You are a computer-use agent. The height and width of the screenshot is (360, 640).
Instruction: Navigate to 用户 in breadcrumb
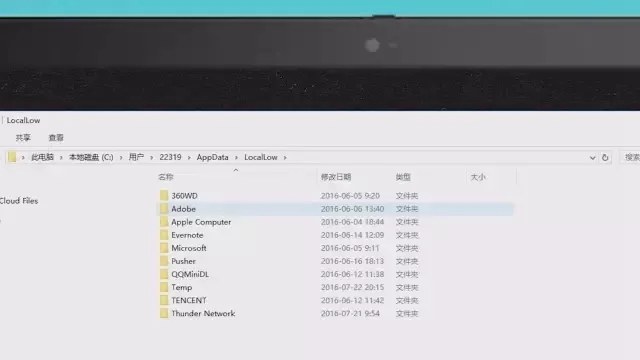coord(136,157)
